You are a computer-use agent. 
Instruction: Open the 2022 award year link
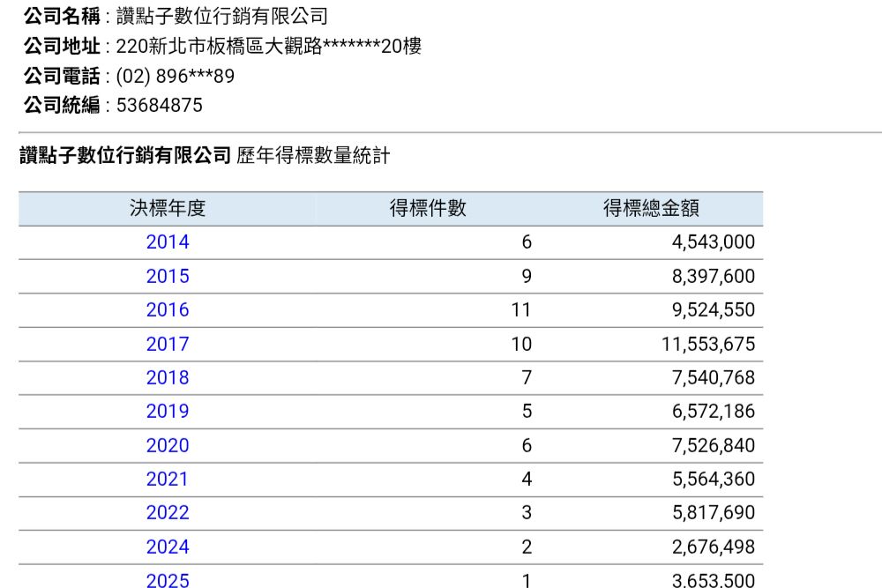point(168,513)
